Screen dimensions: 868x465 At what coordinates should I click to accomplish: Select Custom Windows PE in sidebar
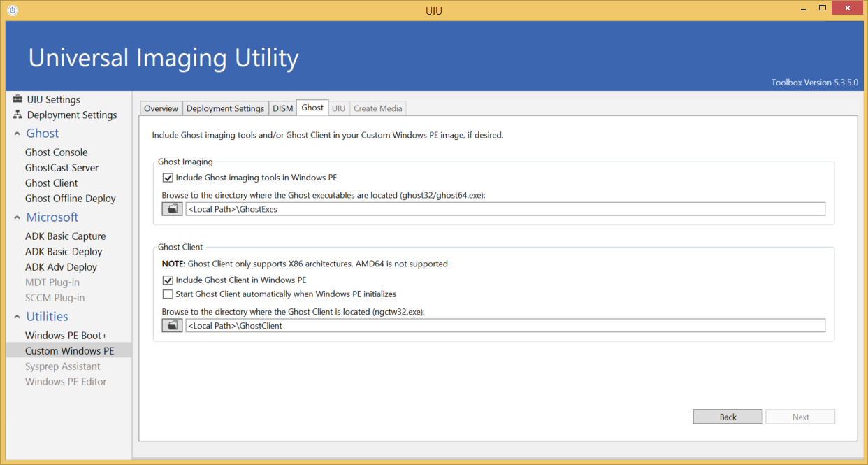point(68,350)
